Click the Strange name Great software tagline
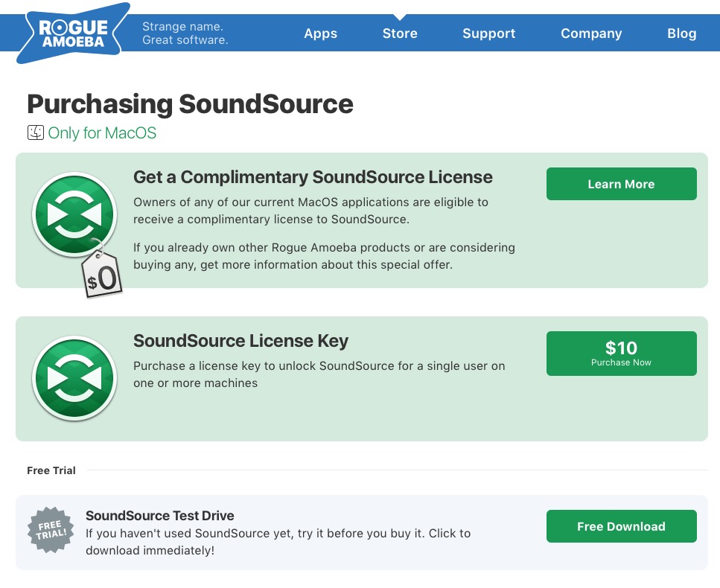This screenshot has width=720, height=588. pos(185,33)
